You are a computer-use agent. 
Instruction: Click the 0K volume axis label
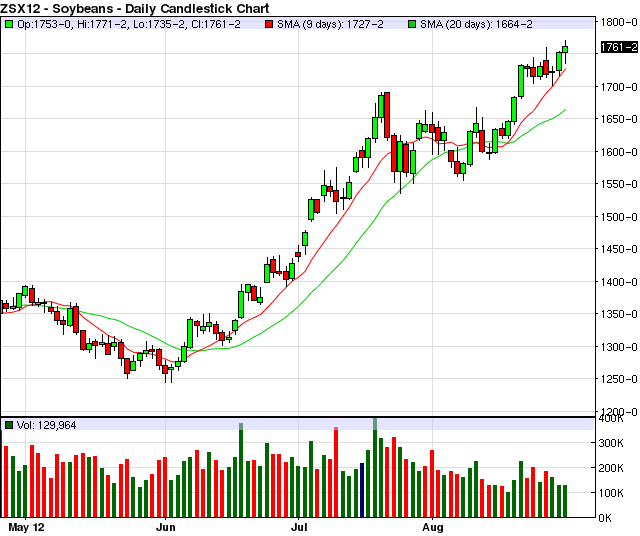(x=605, y=518)
